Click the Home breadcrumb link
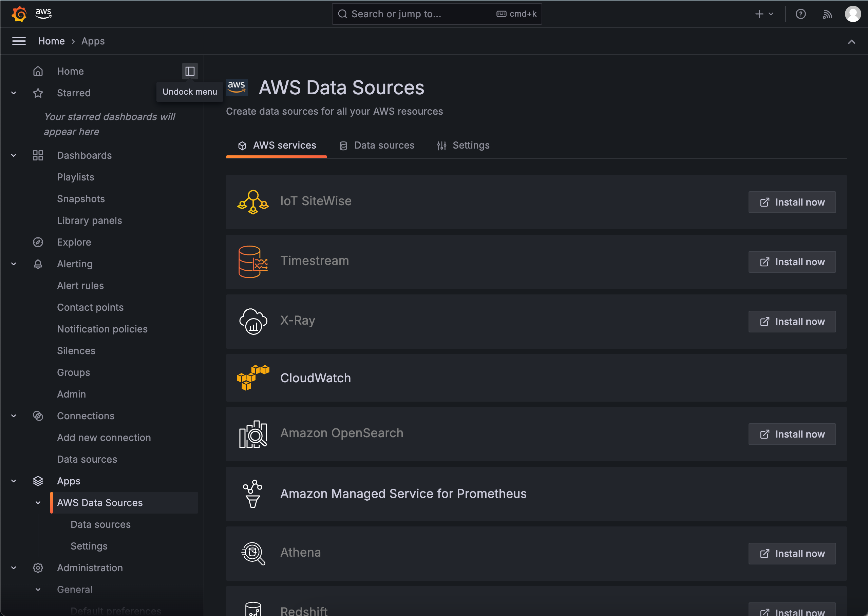Screen dimensions: 868x616 tap(51, 41)
